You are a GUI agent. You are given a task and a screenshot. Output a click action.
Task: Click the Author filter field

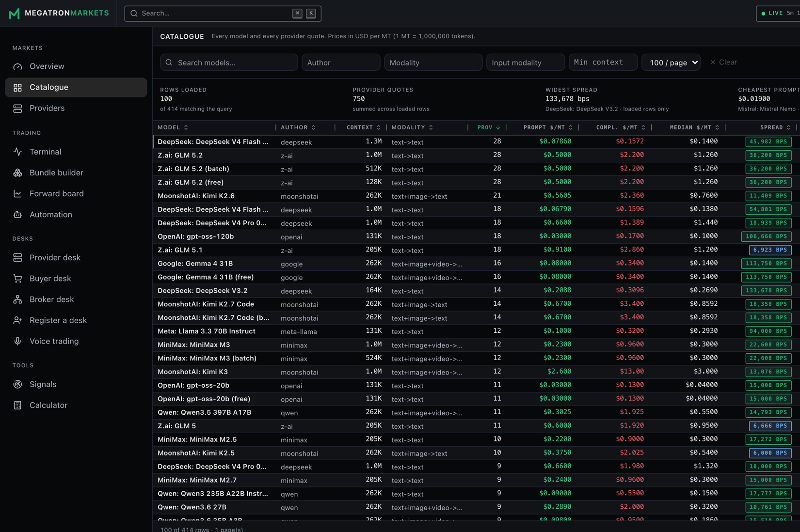pyautogui.click(x=341, y=63)
